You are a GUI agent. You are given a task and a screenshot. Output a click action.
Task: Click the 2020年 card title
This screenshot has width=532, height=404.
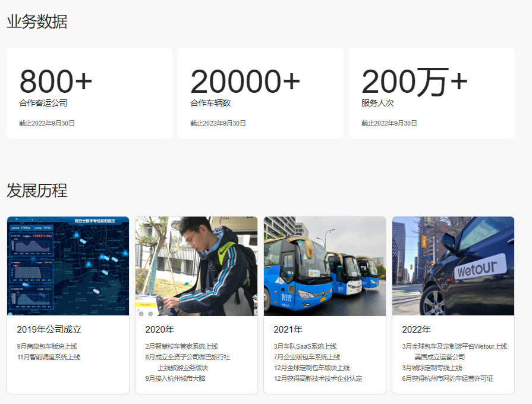[x=159, y=330]
